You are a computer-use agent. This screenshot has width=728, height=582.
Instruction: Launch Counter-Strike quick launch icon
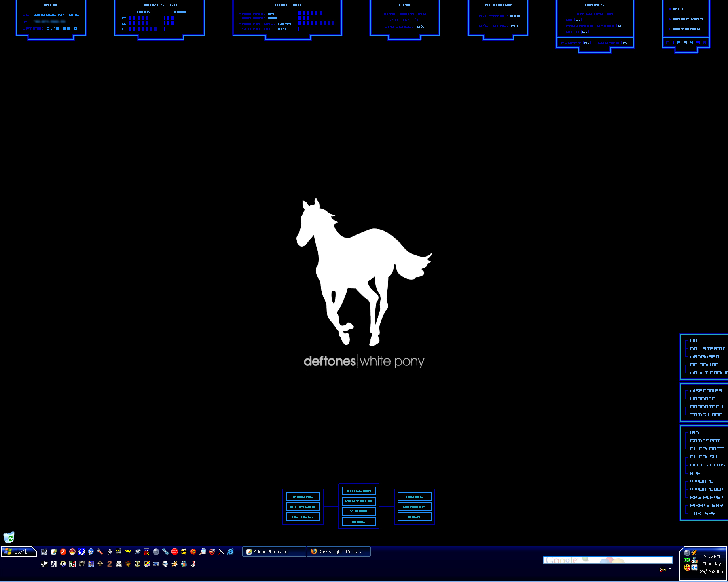coord(53,564)
